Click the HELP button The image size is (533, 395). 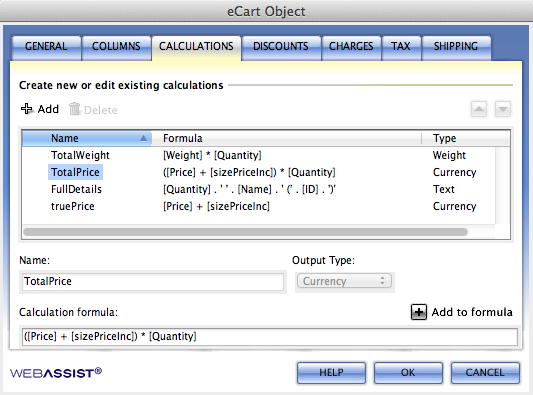point(331,373)
